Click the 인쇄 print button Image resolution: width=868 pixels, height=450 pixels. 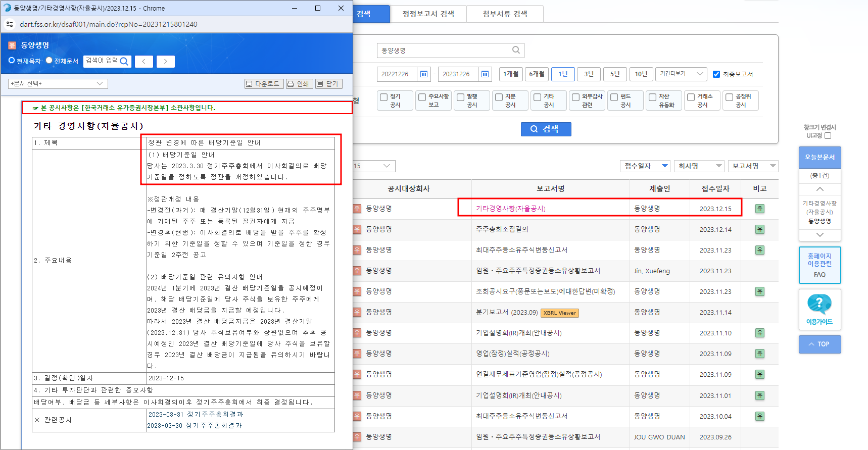(x=299, y=84)
